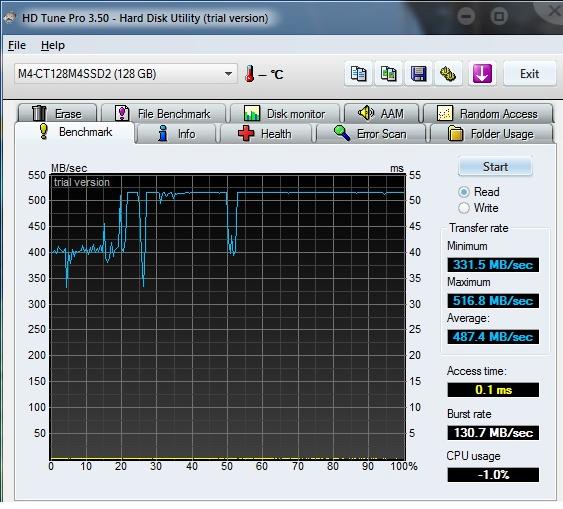
Task: Open the Folder Usage tab
Action: (x=492, y=134)
